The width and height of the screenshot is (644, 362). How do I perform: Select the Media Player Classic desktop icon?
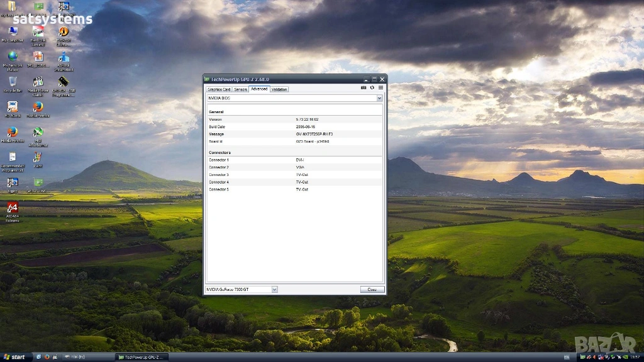38,82
